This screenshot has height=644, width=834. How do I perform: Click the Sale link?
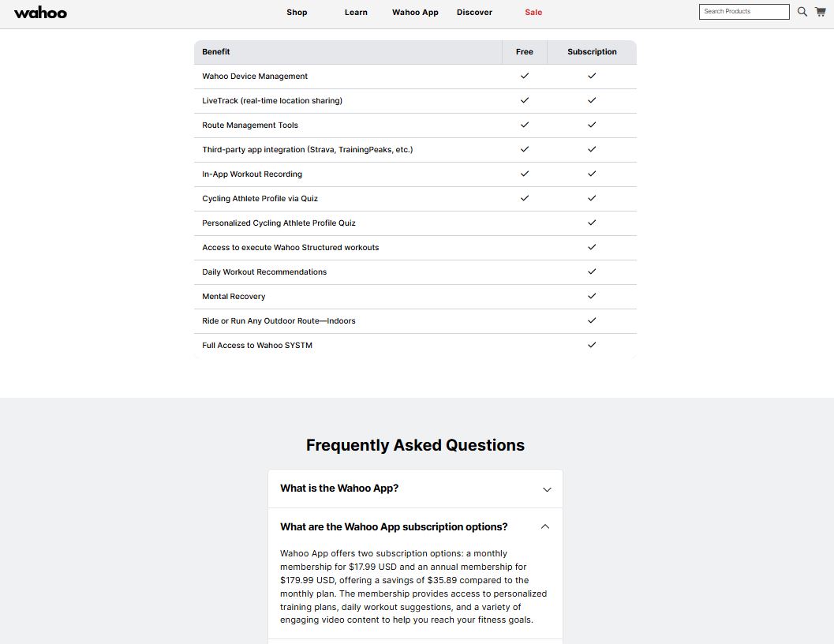point(533,12)
